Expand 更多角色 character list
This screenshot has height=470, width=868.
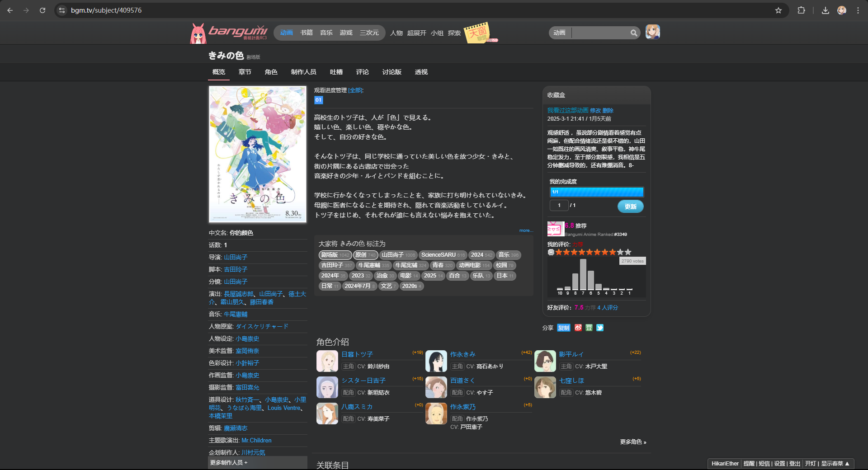click(633, 442)
